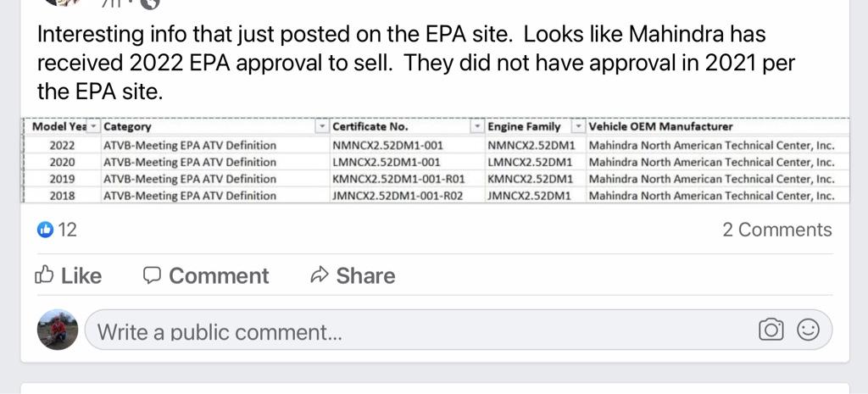868x394 pixels.
Task: Click the blue like reaction icon
Action: click(46, 230)
